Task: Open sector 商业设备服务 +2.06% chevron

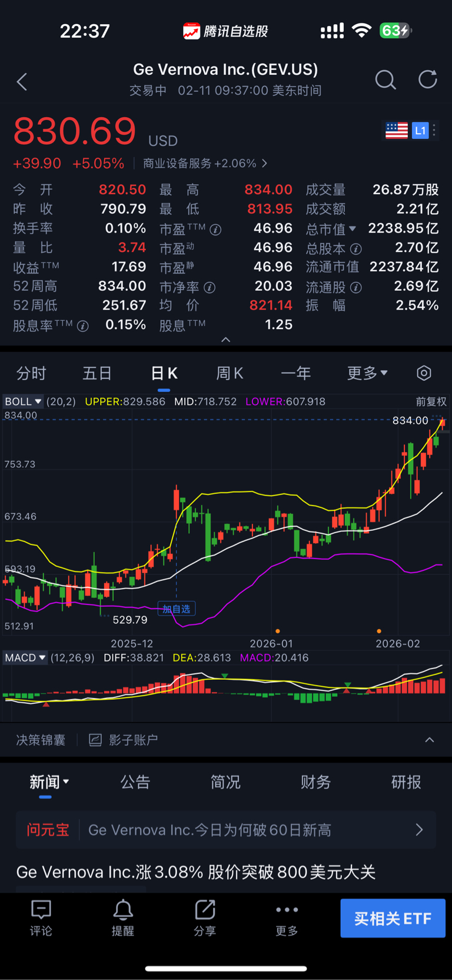Action: point(264,163)
